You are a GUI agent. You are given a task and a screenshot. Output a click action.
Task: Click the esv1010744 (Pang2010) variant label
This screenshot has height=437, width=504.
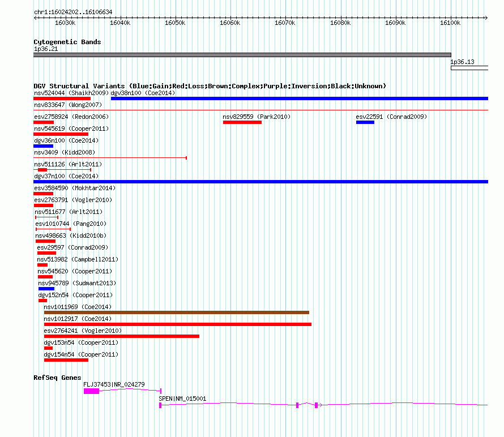71,224
